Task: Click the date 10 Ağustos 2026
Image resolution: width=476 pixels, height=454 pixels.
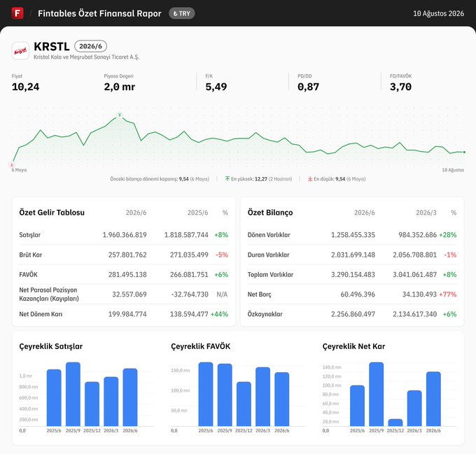Action: click(438, 13)
